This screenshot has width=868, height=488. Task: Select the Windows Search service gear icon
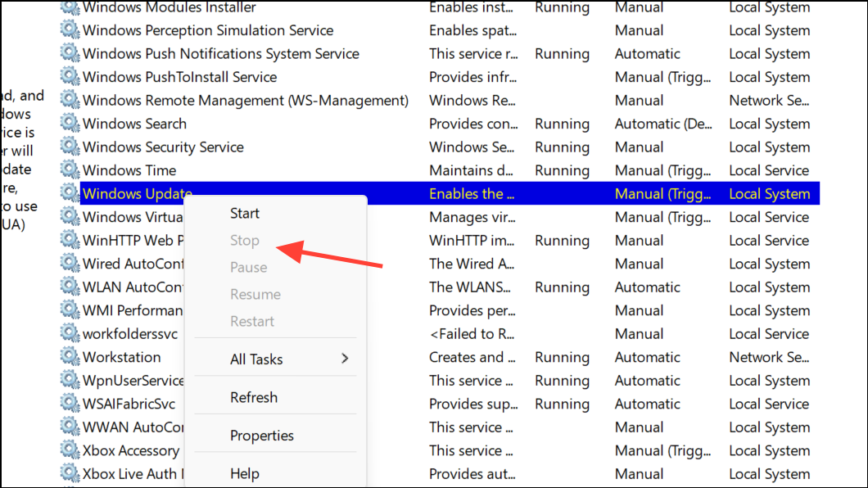pyautogui.click(x=70, y=123)
